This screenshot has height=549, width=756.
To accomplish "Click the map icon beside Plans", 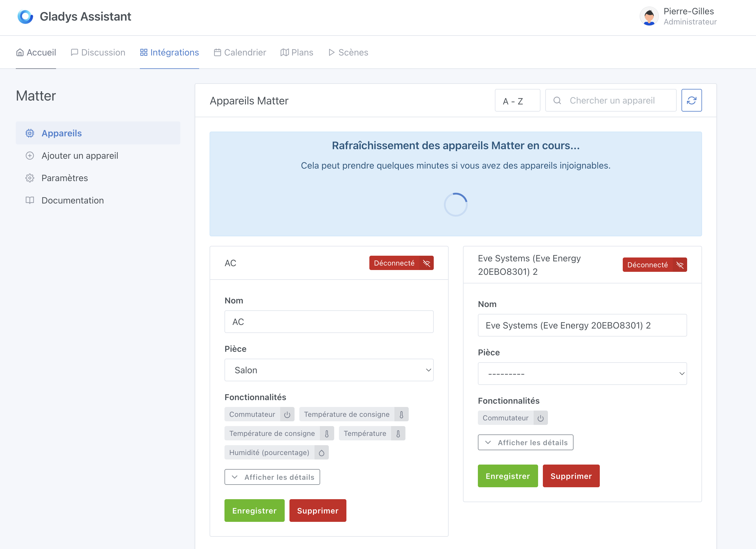I will (284, 53).
